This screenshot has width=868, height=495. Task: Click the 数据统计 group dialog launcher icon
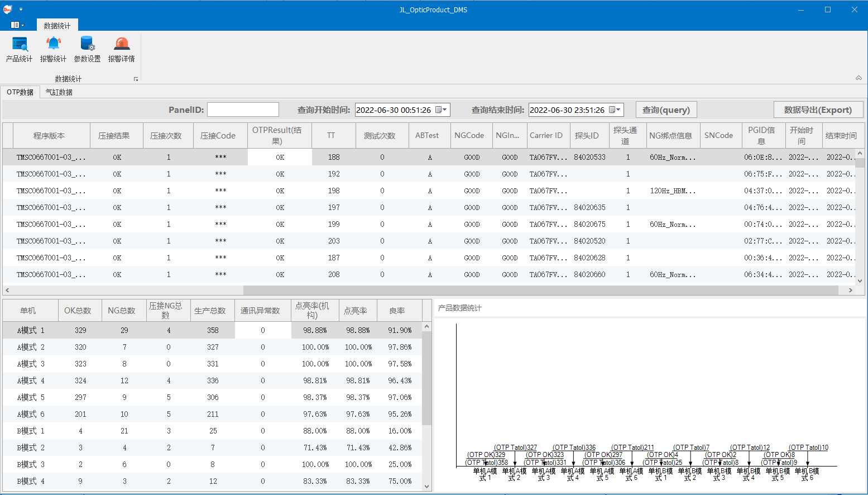(136, 79)
